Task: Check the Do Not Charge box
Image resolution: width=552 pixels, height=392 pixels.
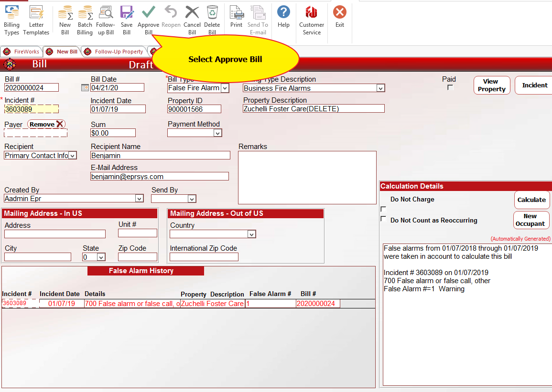Action: point(383,209)
